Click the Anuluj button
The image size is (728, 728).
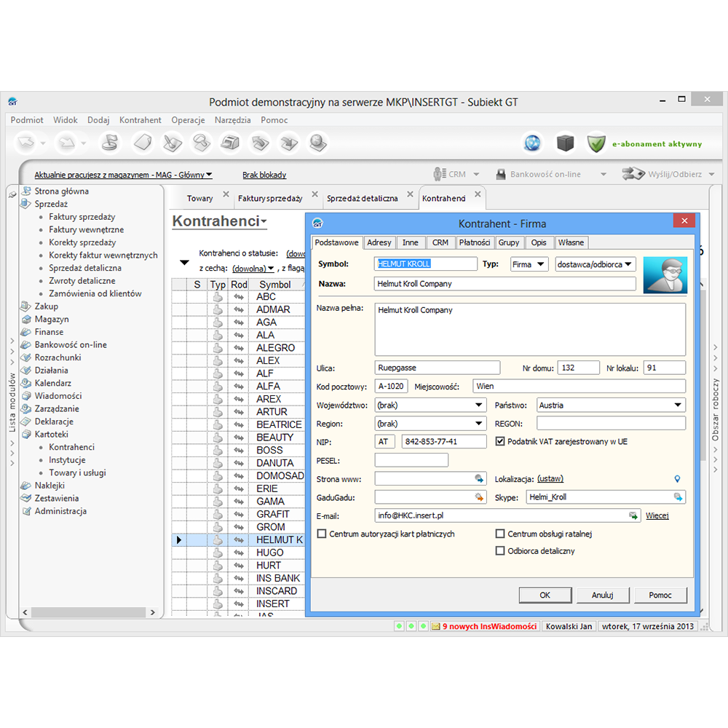click(602, 595)
